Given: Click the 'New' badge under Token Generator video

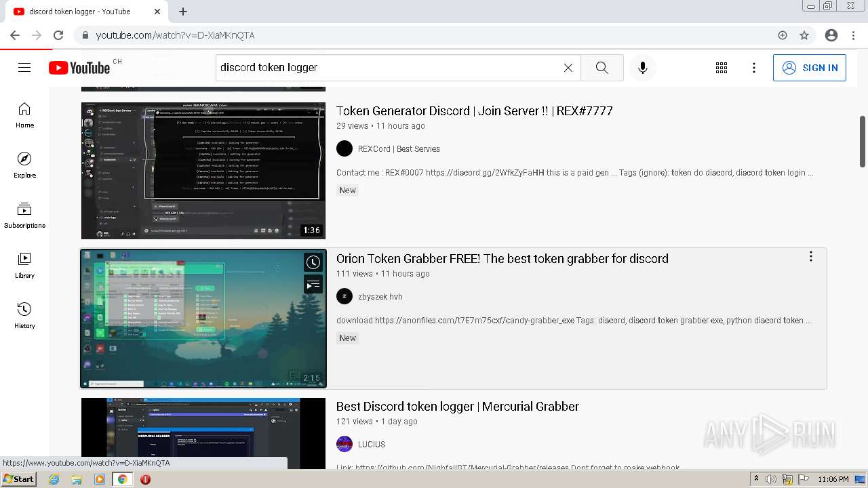Looking at the screenshot, I should (348, 190).
